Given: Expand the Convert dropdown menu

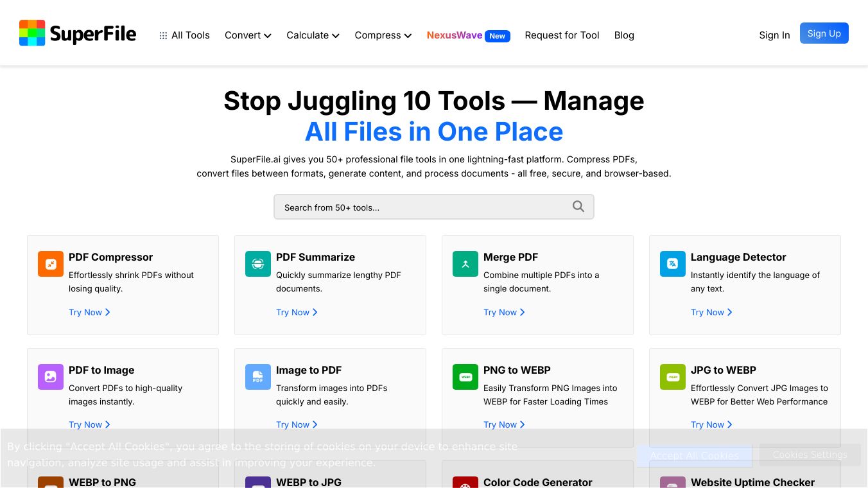Looking at the screenshot, I should click(248, 35).
